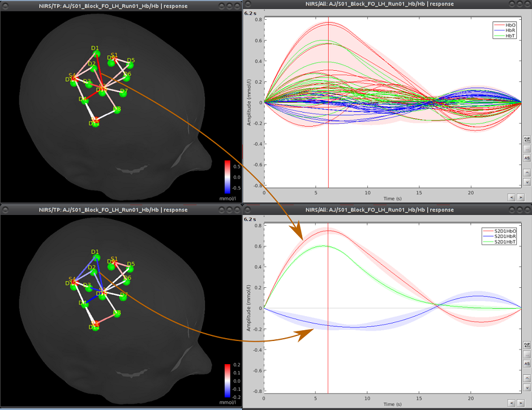
Task: Increase amplitude gain with up arrow, bottom plot
Action: tap(526, 378)
